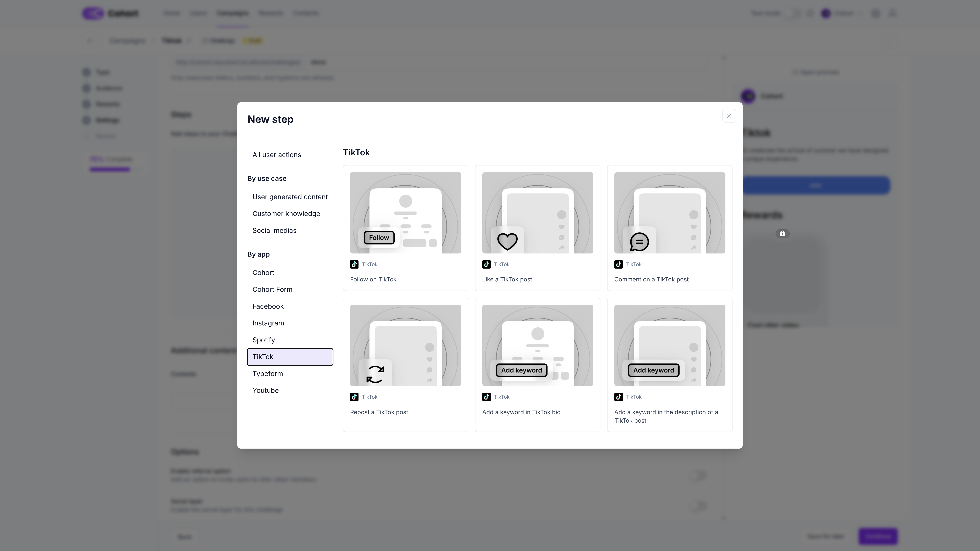Select the TikTok app filter
Image resolution: width=980 pixels, height=551 pixels.
tap(290, 357)
